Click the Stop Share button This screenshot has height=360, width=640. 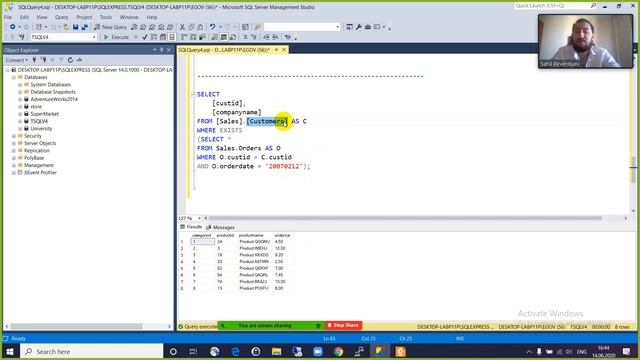343,325
